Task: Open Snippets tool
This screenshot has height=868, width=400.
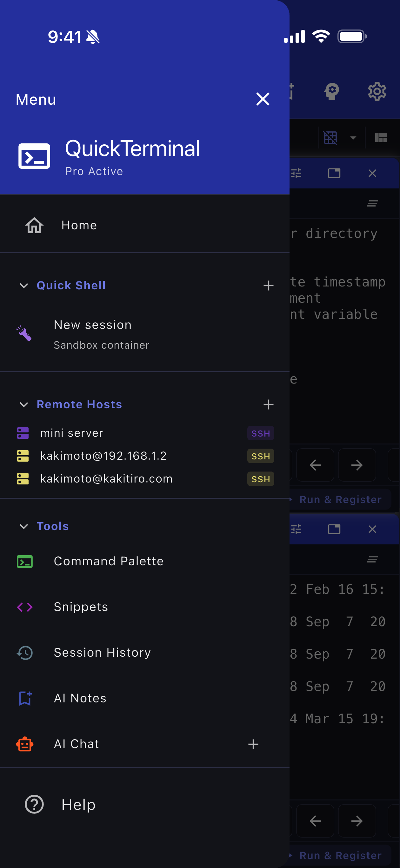Action: tap(145, 607)
